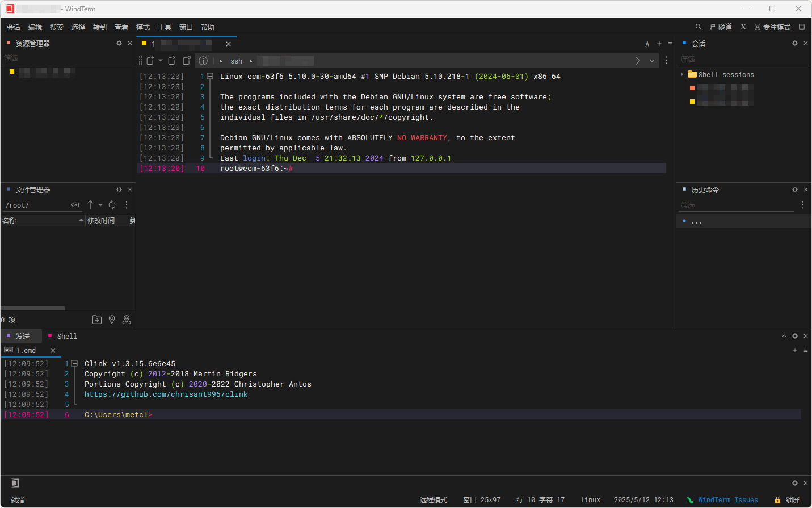Click the WindTerm Issues link in status bar
Viewport: 812px width, 508px height.
tap(727, 500)
